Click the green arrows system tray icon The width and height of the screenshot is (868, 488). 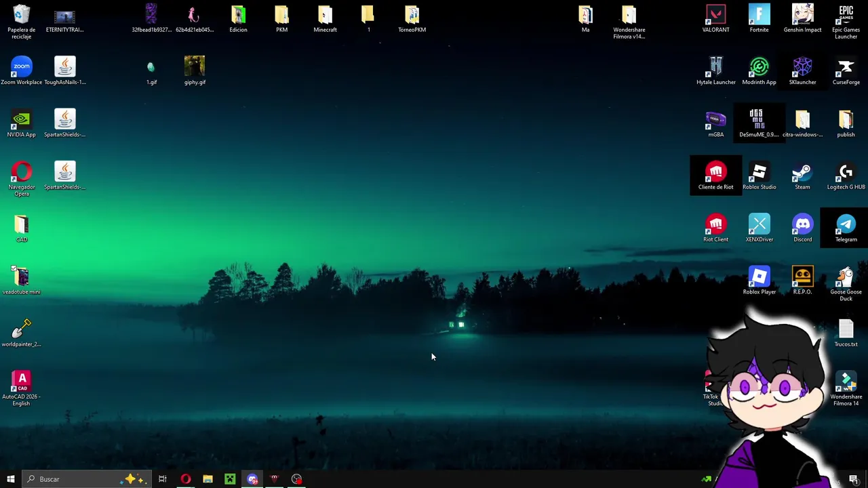click(x=706, y=479)
